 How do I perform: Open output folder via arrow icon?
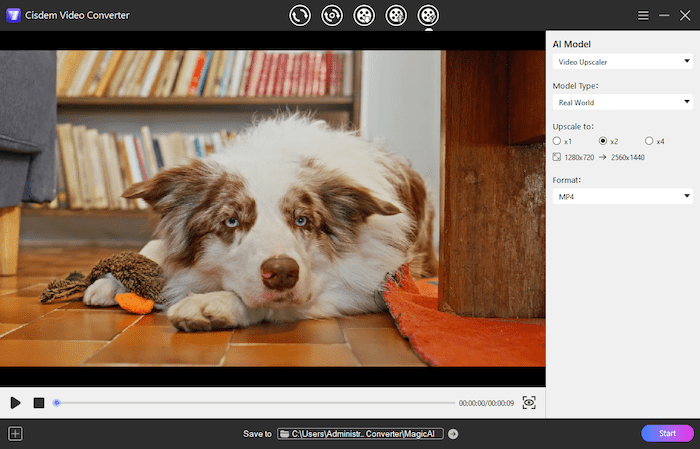tap(453, 434)
